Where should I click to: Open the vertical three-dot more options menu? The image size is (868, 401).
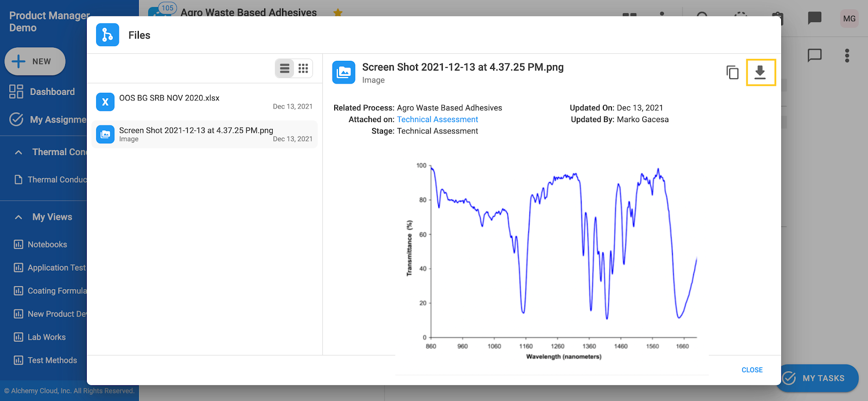pos(847,55)
